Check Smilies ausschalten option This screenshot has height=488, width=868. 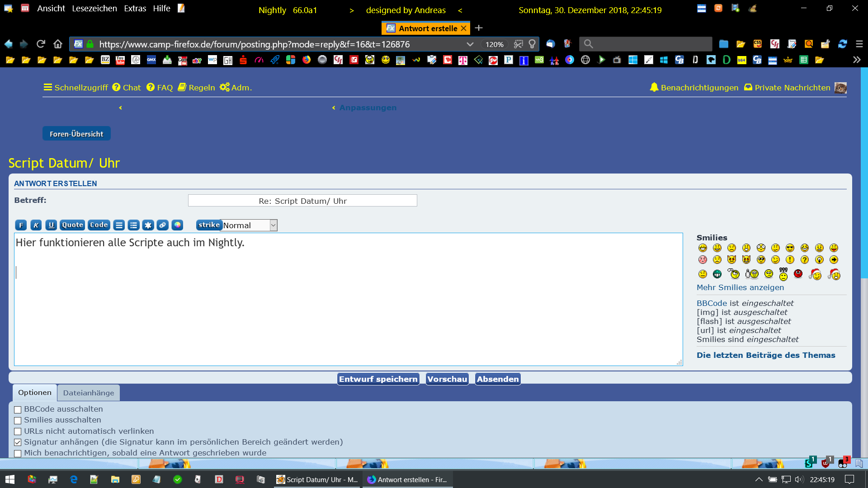pyautogui.click(x=18, y=421)
